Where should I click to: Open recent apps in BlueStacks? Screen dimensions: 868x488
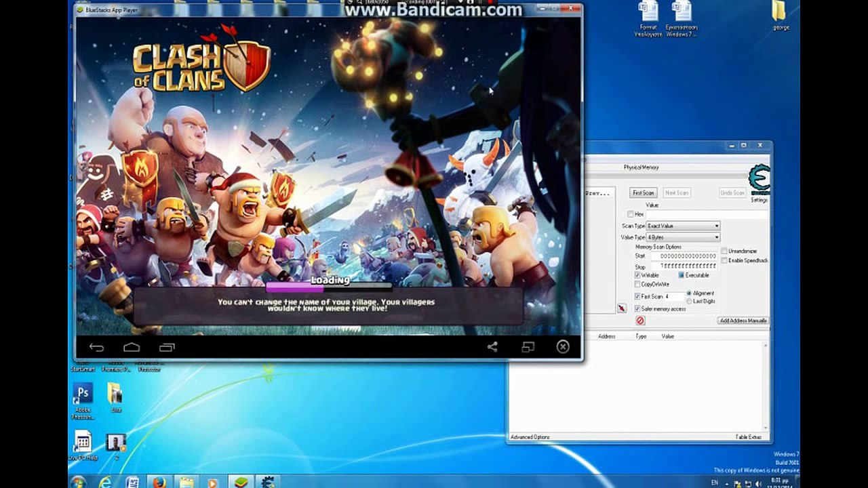(x=167, y=347)
